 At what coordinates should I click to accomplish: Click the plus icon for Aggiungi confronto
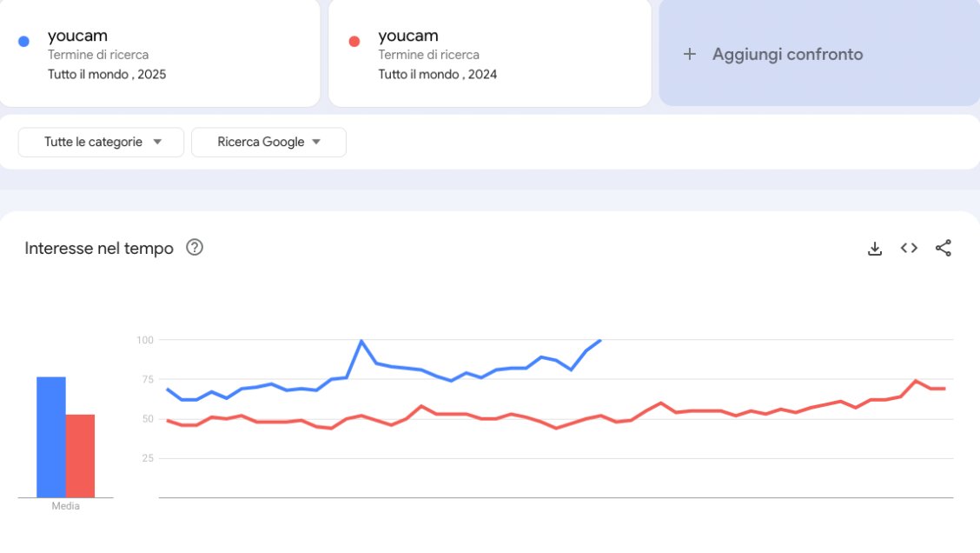(689, 55)
